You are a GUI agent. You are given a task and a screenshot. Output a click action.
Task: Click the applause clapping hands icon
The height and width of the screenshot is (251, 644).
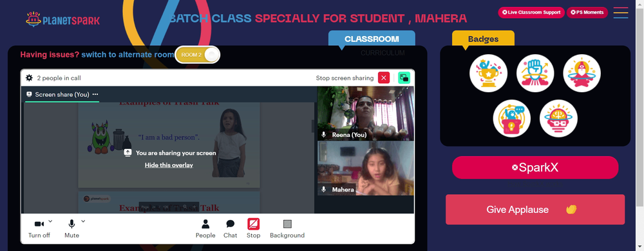pos(571,209)
